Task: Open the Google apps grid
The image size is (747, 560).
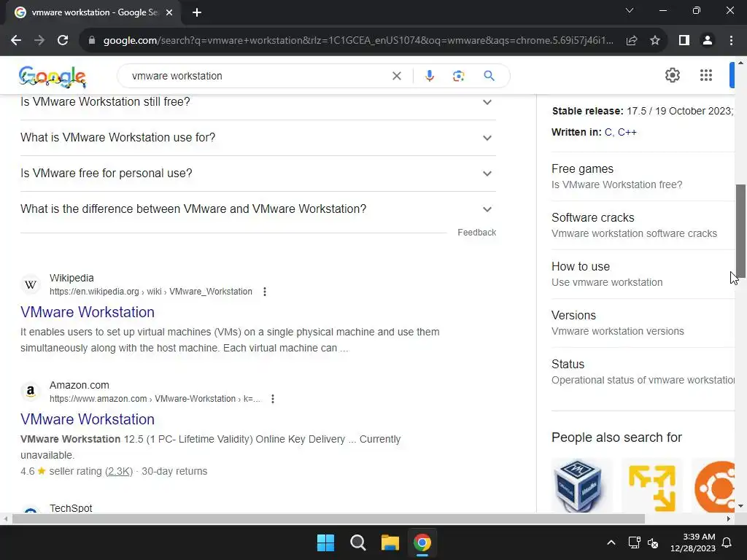Action: point(706,75)
